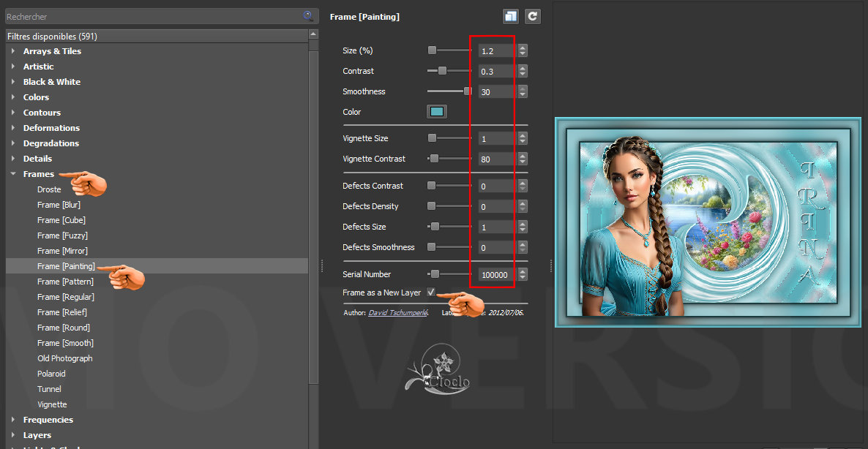Expand the Colors category
The height and width of the screenshot is (449, 868).
(x=13, y=97)
